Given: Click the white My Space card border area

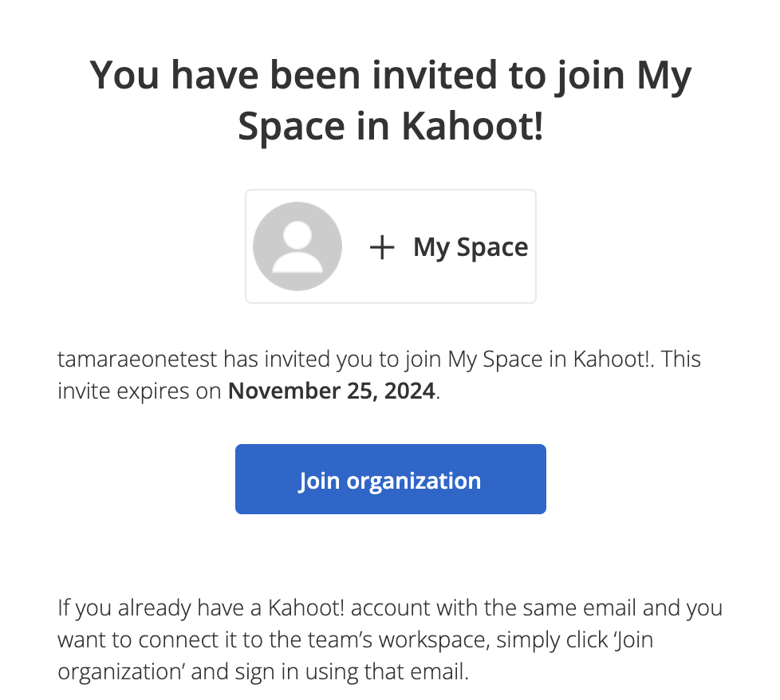Looking at the screenshot, I should point(391,246).
